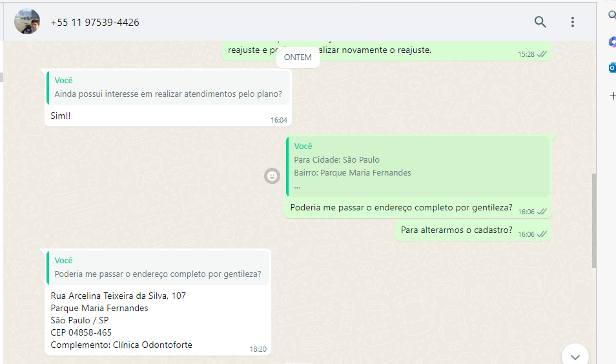Viewport: 616px width, 364px height.
Task: Click the ONTEM date label
Action: [298, 57]
